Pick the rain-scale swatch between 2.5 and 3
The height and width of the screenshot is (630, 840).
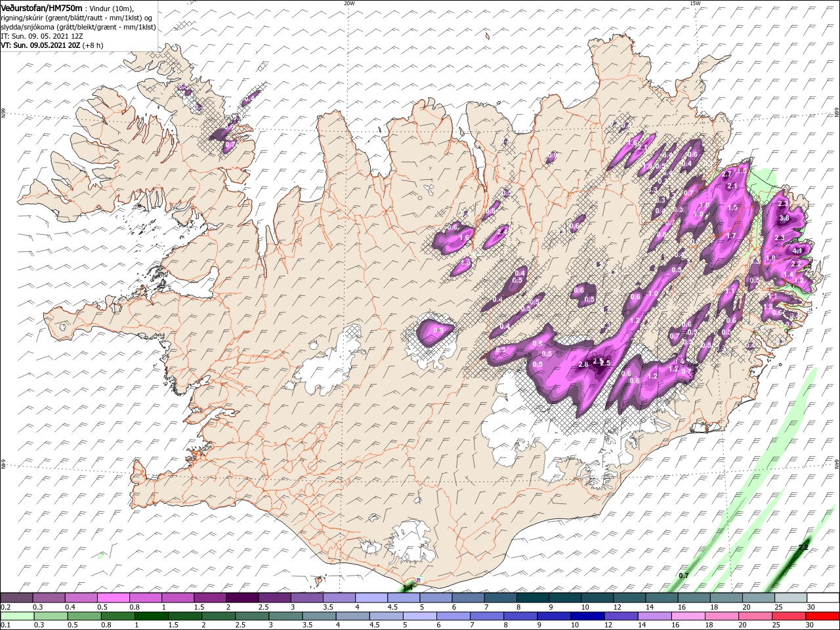pos(252,616)
